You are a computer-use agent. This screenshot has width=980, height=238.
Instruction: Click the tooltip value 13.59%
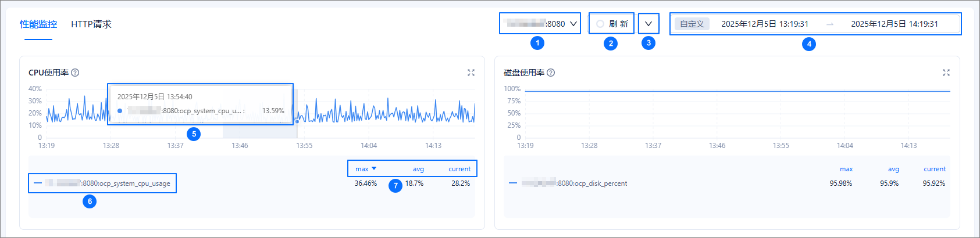point(273,111)
